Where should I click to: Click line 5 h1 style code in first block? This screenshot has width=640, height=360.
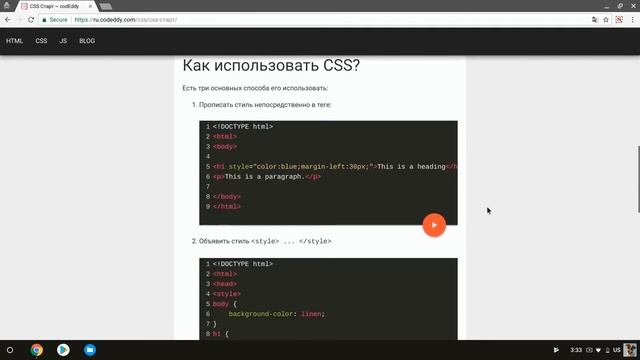(x=335, y=167)
